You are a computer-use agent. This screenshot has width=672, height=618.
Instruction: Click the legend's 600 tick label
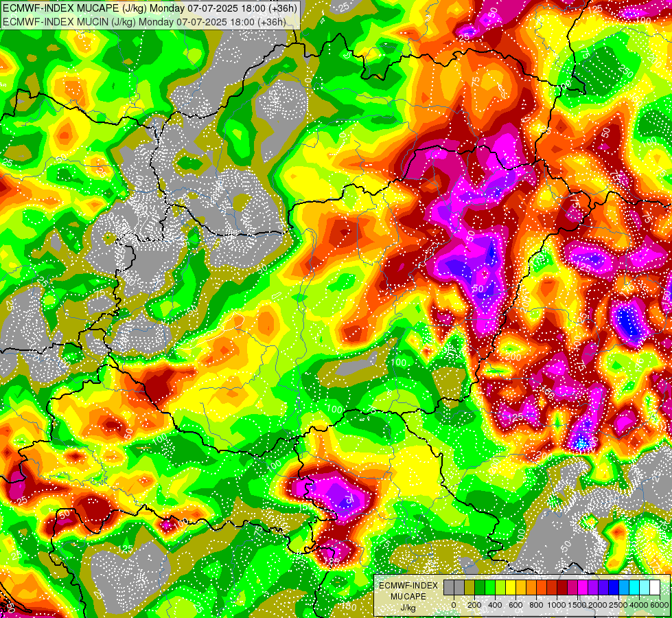pos(515,605)
